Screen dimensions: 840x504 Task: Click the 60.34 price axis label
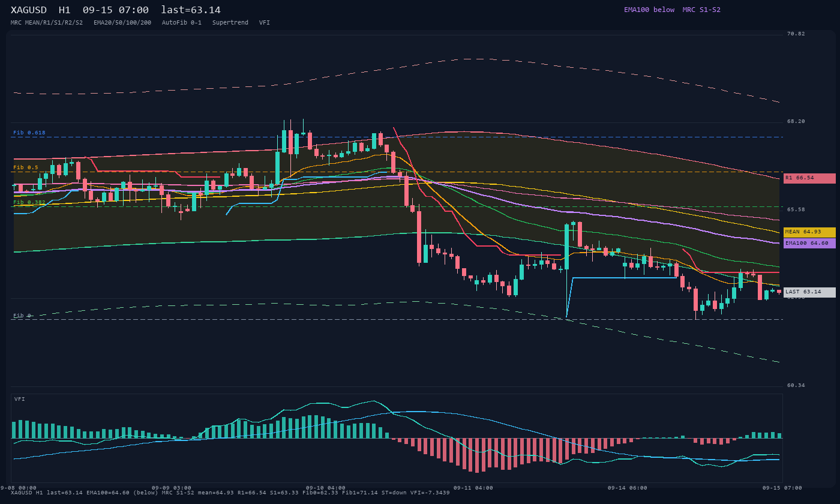click(796, 385)
